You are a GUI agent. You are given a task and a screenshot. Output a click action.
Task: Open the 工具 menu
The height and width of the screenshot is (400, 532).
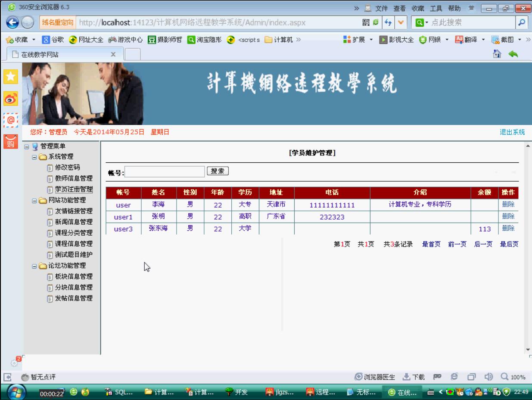[x=436, y=8]
